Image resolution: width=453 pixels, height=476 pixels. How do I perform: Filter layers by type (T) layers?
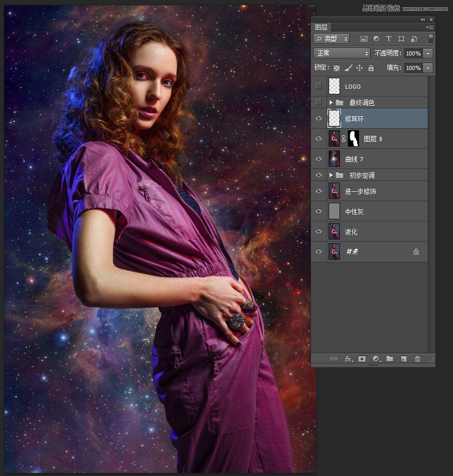[389, 39]
